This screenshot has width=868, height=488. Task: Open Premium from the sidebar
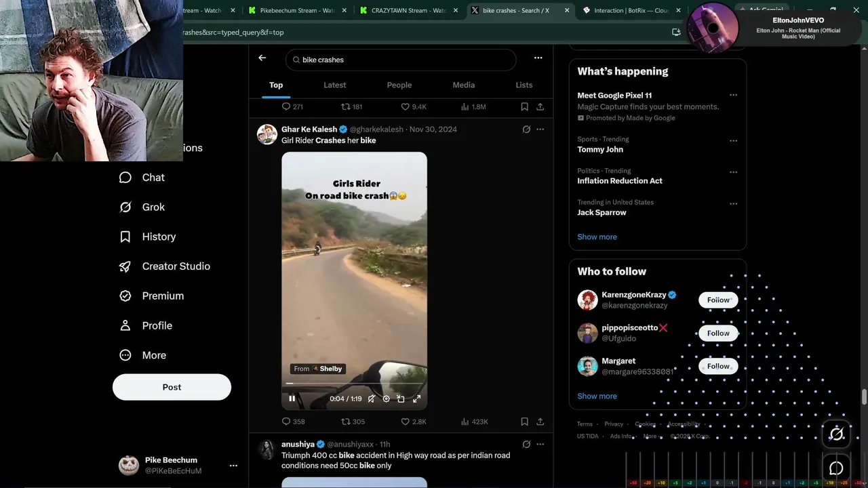pyautogui.click(x=152, y=296)
